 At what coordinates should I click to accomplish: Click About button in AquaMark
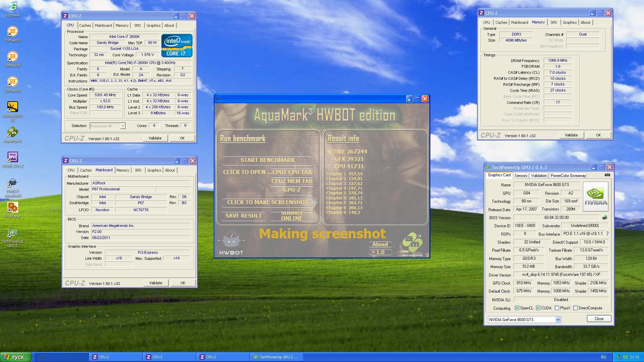point(380,245)
